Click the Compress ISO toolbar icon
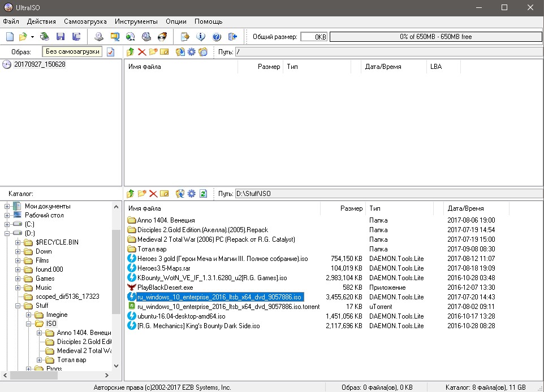Image resolution: width=544 pixels, height=392 pixels. coord(115,36)
